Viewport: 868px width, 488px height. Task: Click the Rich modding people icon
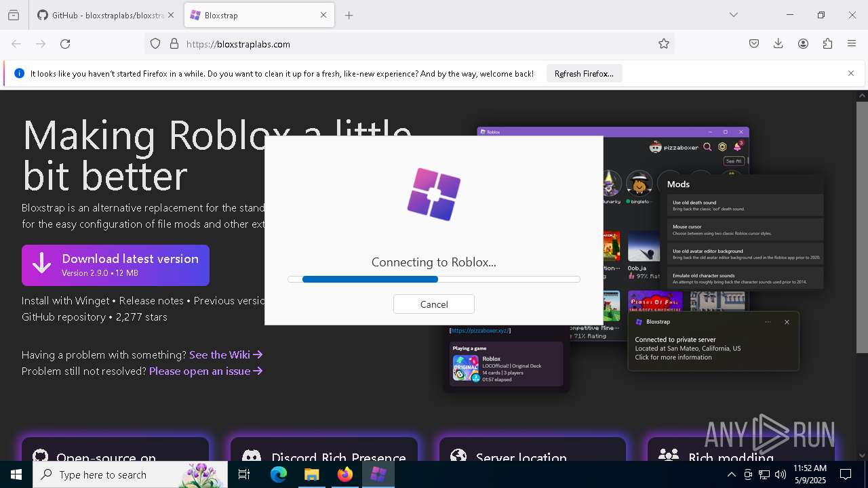(x=669, y=456)
